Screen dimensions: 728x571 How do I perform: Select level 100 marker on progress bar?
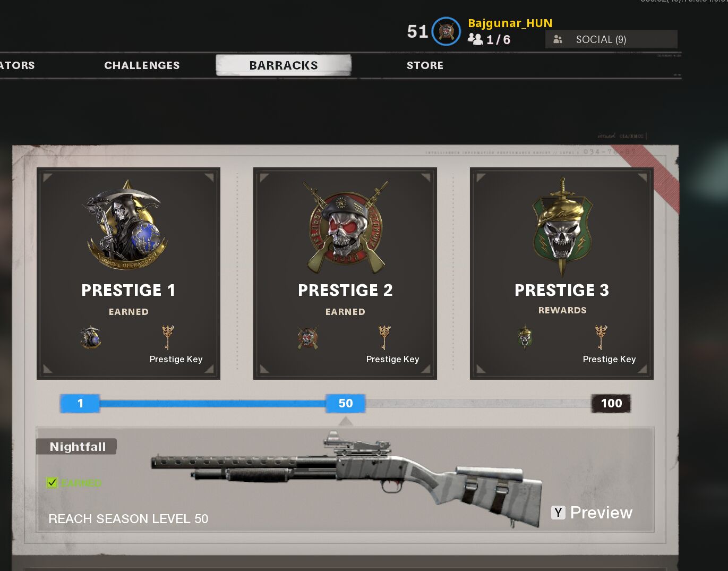click(611, 403)
